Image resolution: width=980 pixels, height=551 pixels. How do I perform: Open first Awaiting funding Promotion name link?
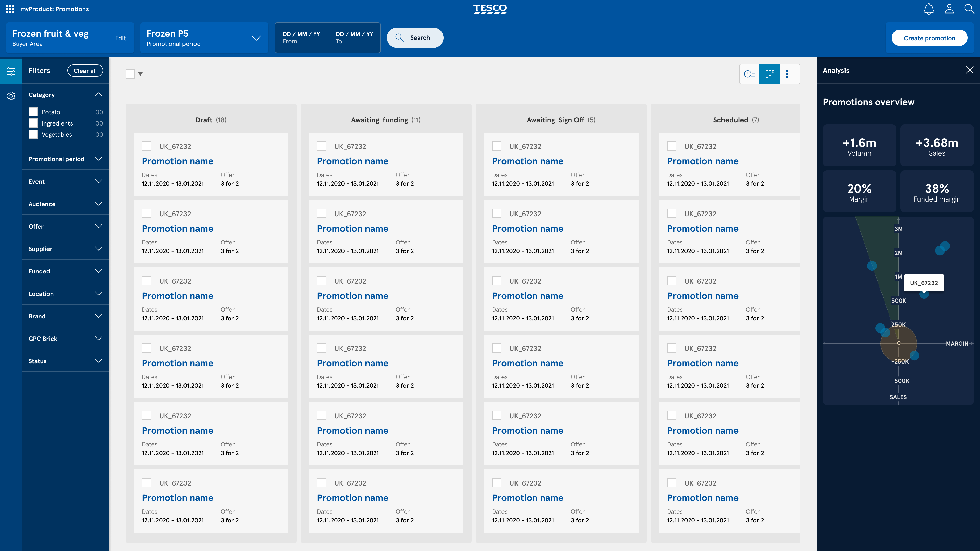point(353,161)
